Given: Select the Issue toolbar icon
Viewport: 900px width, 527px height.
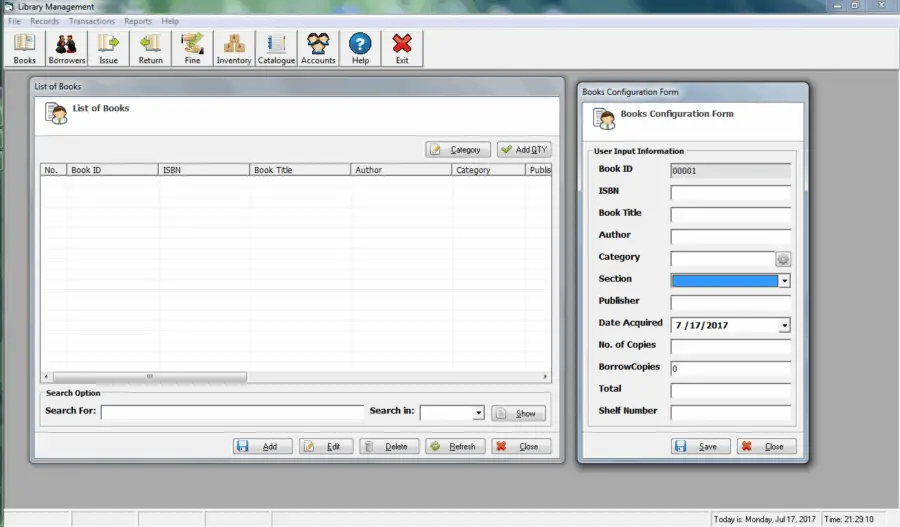Looking at the screenshot, I should pos(108,48).
